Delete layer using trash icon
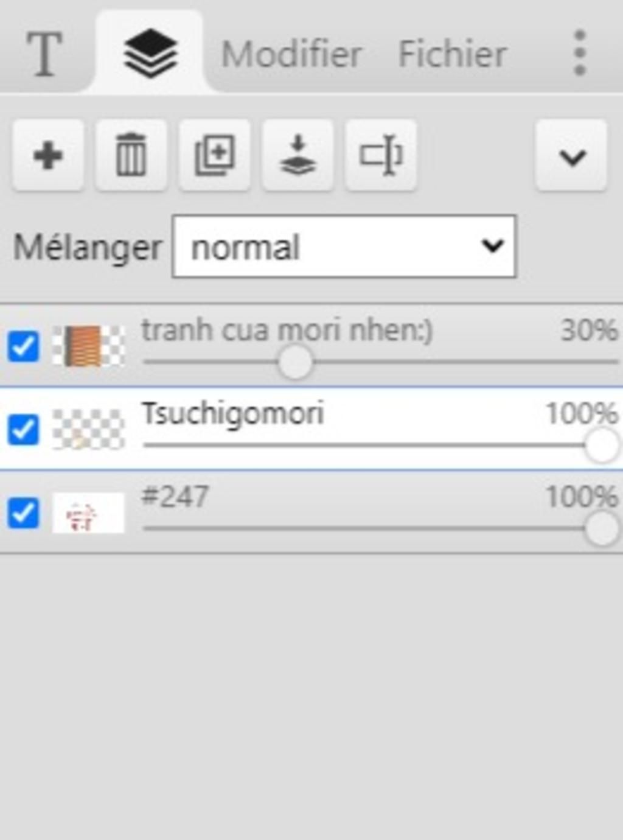Image resolution: width=623 pixels, height=840 pixels. [131, 156]
